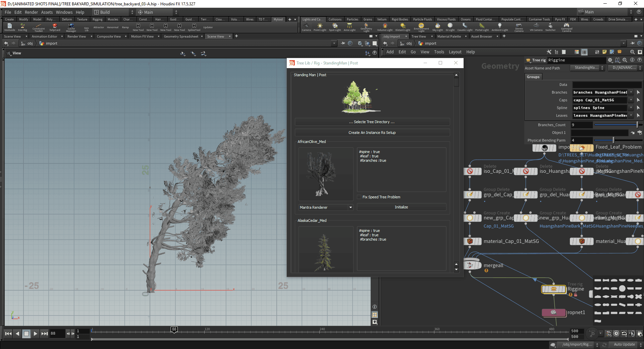Click Create An Instance Rs Setup
The height and width of the screenshot is (349, 644).
point(372,133)
